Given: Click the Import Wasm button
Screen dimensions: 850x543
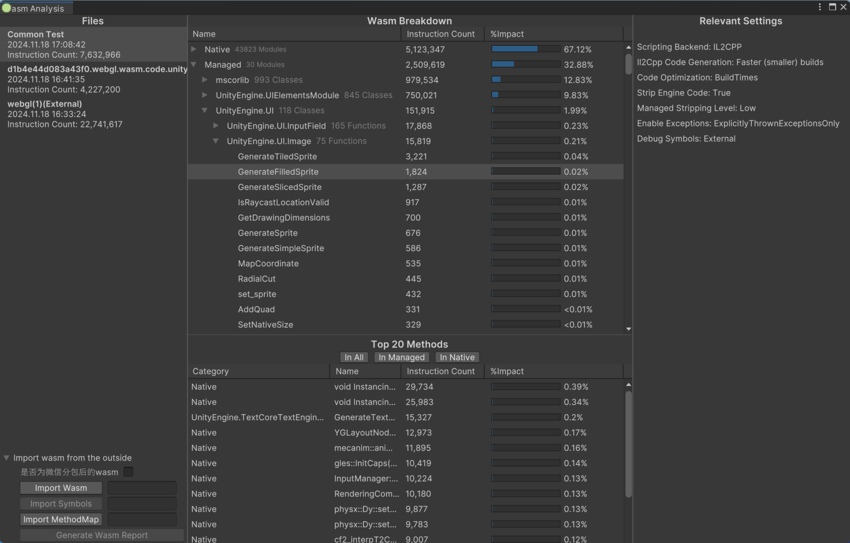Looking at the screenshot, I should [61, 488].
